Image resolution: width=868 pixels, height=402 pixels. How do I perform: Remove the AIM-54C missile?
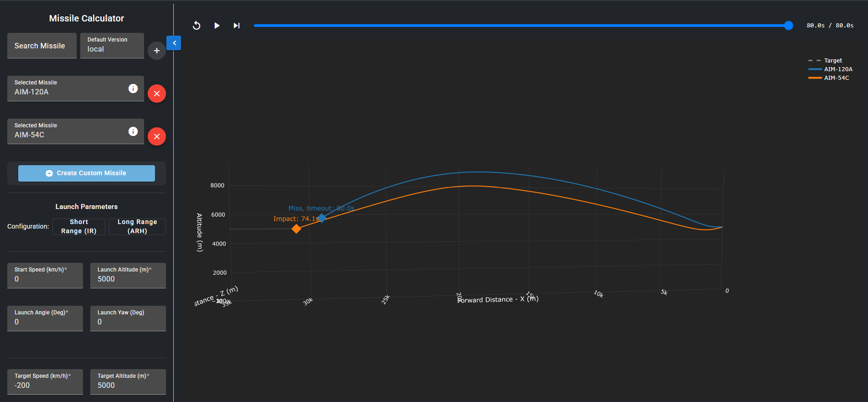[x=157, y=136]
